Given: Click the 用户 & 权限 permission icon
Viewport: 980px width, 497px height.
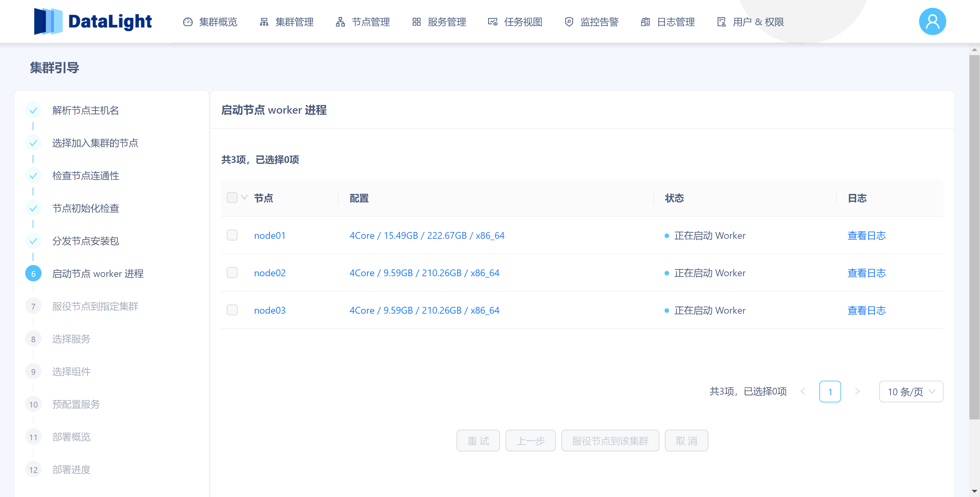Looking at the screenshot, I should (x=721, y=22).
